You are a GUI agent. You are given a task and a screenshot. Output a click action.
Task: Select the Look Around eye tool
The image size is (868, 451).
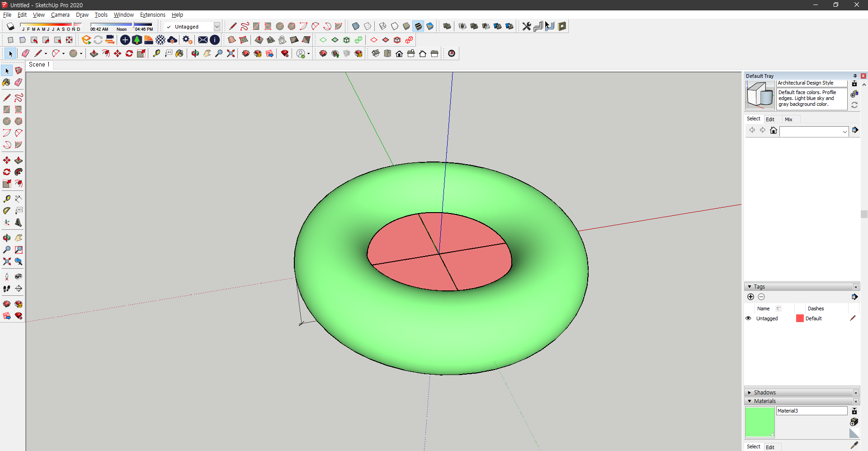click(19, 276)
